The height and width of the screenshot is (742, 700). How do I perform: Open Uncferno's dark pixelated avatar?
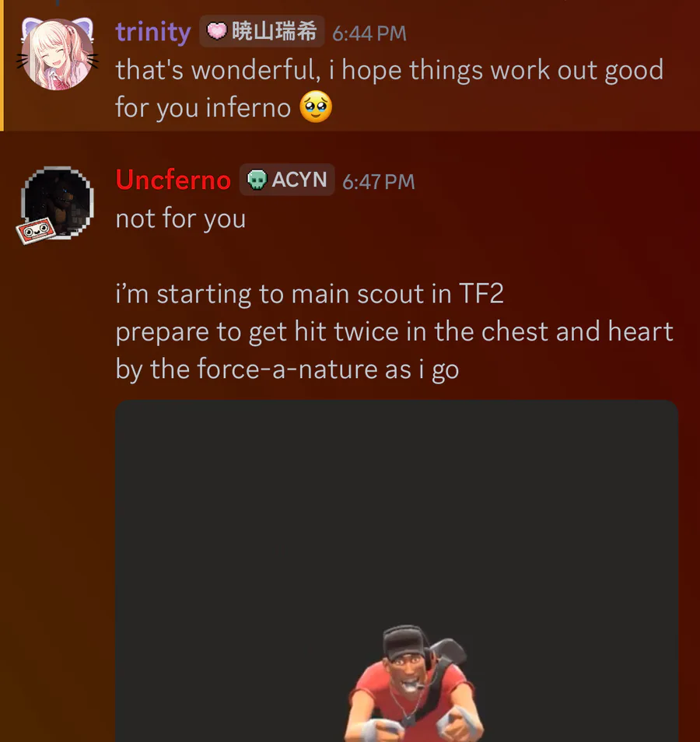(x=58, y=202)
